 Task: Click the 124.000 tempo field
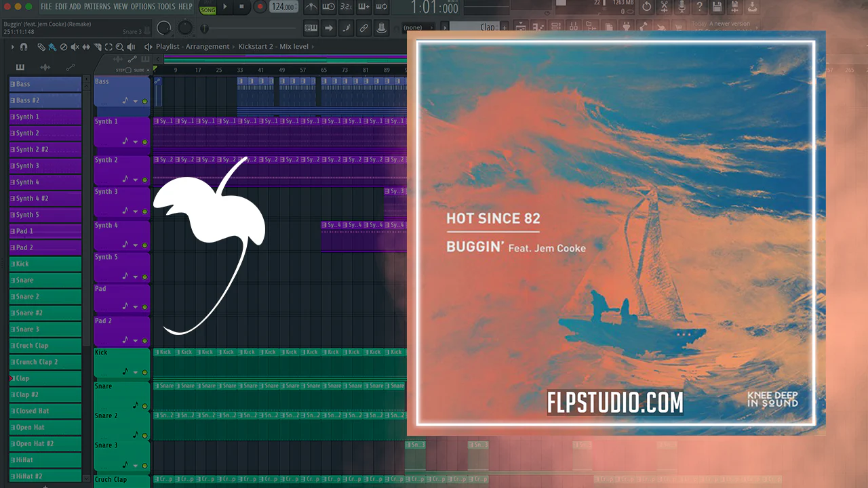(x=283, y=7)
